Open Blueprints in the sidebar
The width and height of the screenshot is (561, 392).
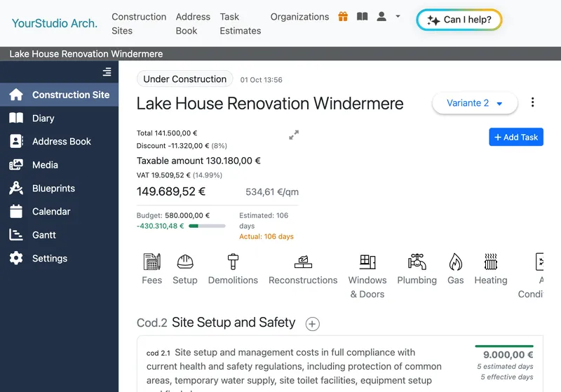[60, 188]
